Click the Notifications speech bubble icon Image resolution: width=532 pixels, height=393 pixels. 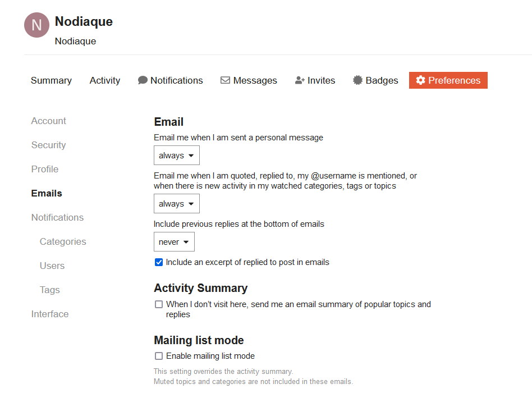(x=143, y=80)
